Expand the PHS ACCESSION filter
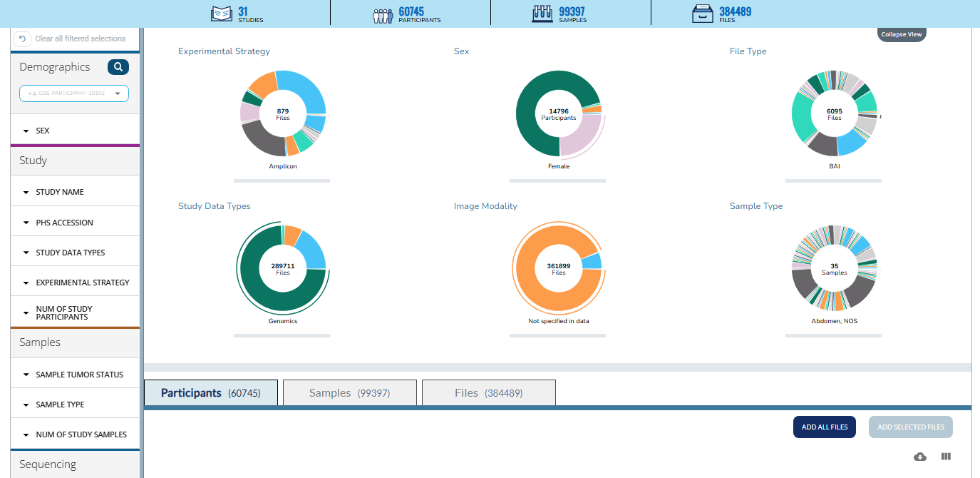The image size is (980, 478). point(75,223)
